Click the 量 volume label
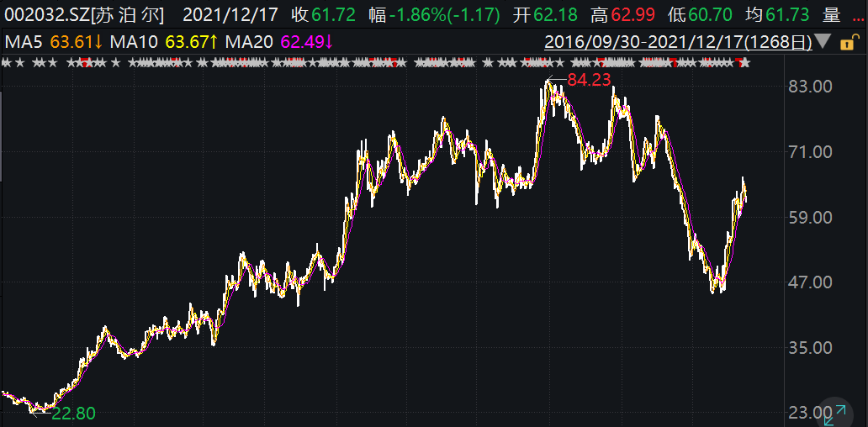The image size is (868, 427). (x=832, y=15)
